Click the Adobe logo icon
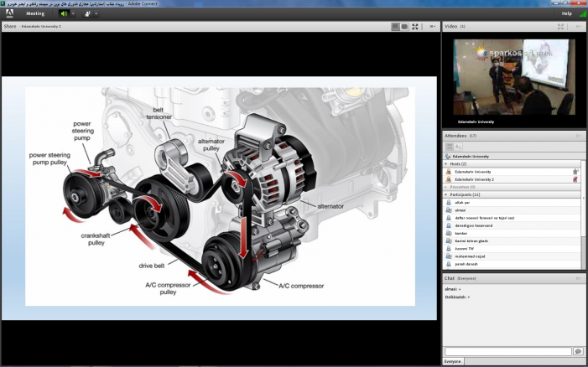This screenshot has width=588, height=367. 8,13
